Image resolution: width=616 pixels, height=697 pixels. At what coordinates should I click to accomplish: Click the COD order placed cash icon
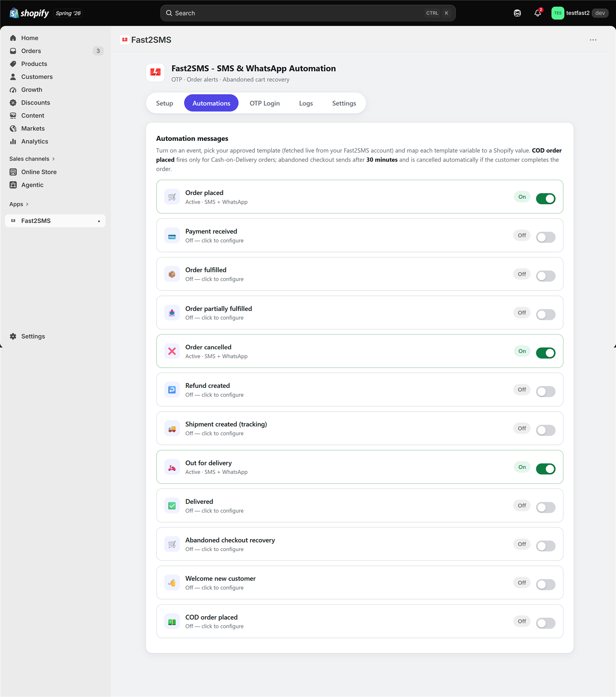[172, 622]
